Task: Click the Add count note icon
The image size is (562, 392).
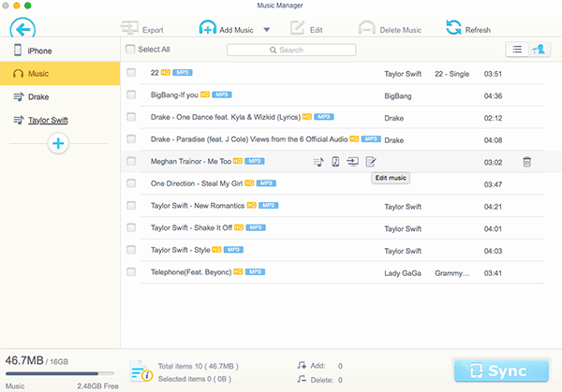Action: coord(302,365)
